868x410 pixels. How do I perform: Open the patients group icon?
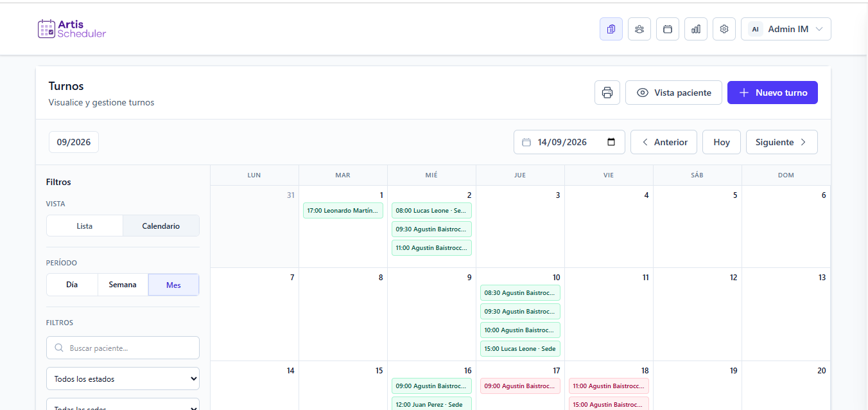(x=639, y=29)
